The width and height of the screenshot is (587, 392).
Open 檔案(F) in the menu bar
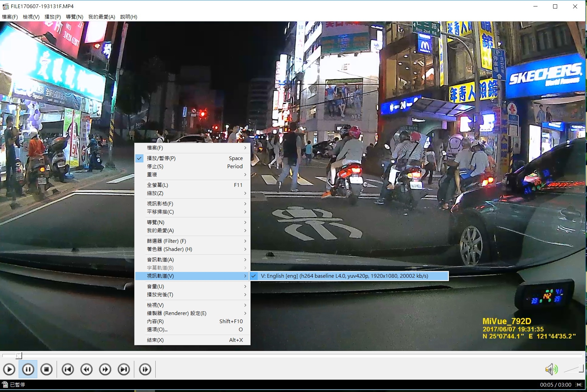[x=10, y=17]
